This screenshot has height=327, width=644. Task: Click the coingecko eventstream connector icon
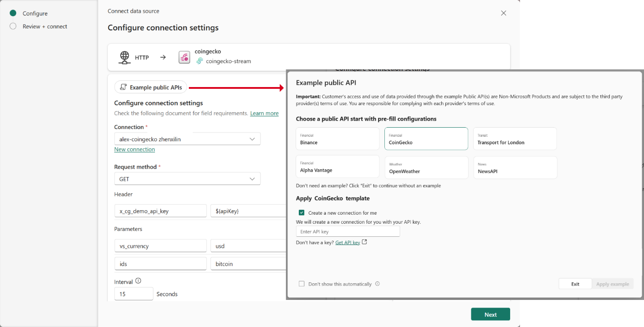pos(184,57)
